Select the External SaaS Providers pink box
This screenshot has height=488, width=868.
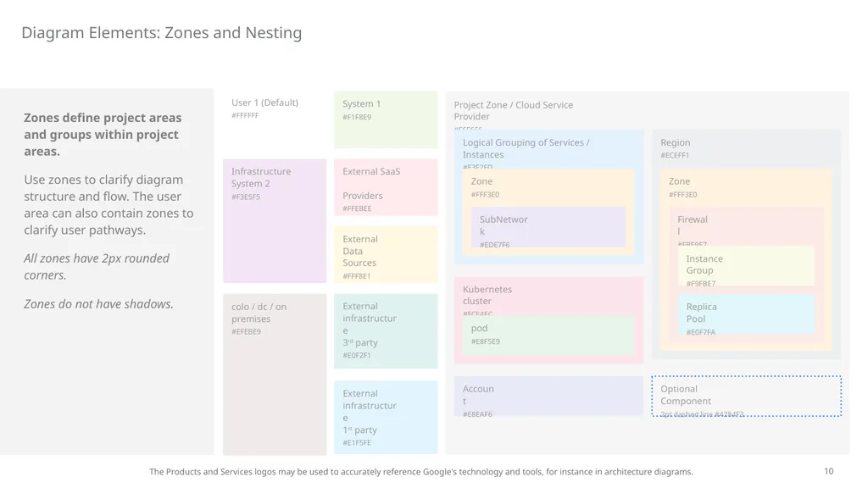[386, 187]
